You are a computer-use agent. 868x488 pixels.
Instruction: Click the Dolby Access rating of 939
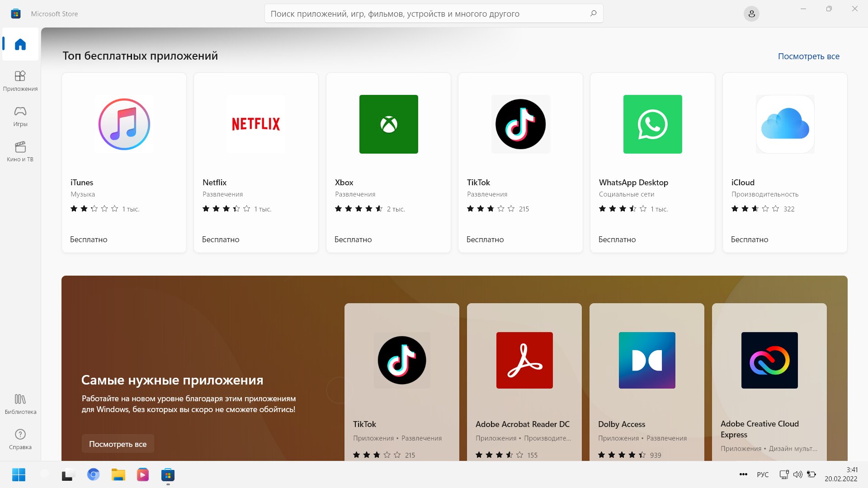point(629,455)
